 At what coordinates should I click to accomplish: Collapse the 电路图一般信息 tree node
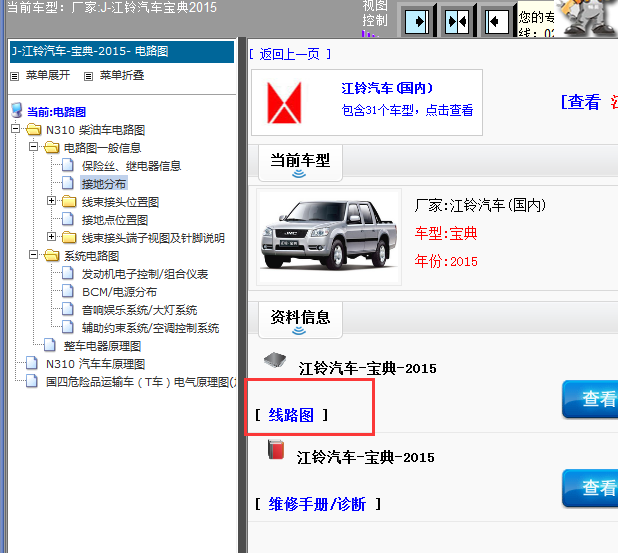(x=34, y=147)
